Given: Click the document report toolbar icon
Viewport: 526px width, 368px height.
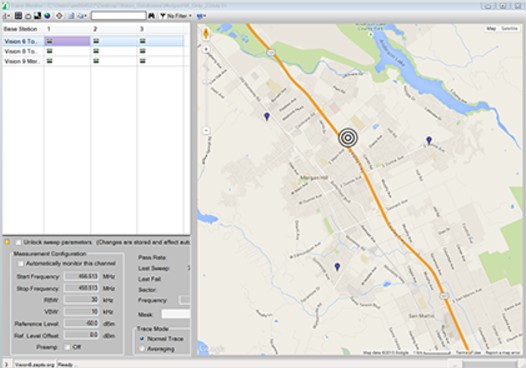Looking at the screenshot, I should tap(71, 16).
